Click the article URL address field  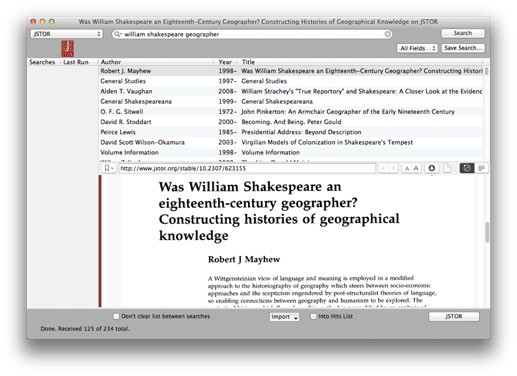click(247, 168)
